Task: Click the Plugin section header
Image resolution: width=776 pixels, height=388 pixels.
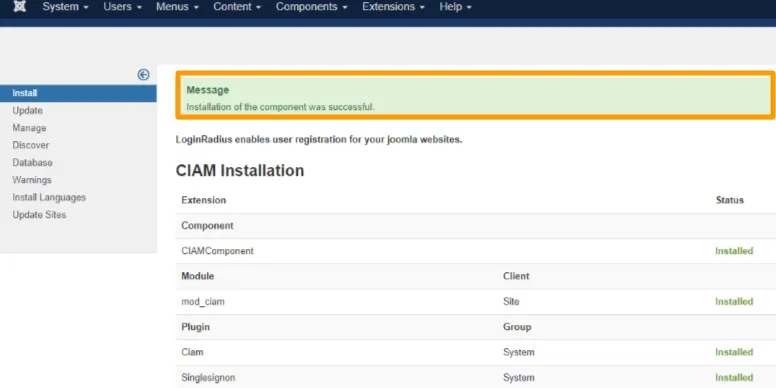Action: coord(195,327)
